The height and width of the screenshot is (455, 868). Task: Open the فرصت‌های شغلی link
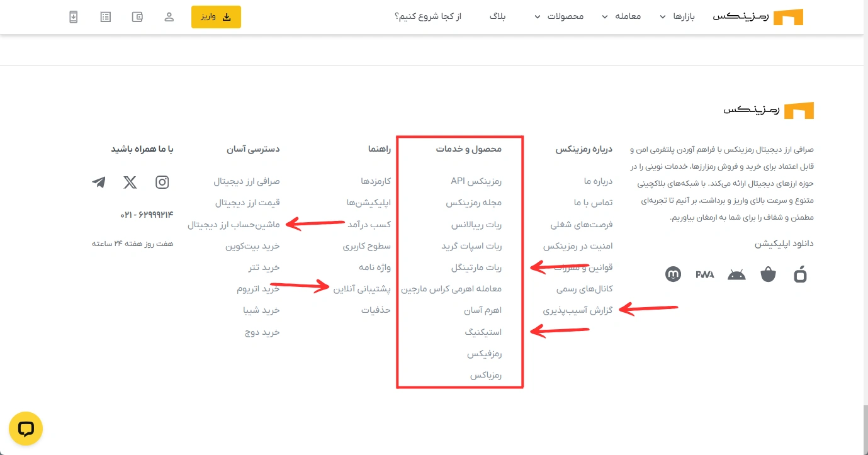582,224
